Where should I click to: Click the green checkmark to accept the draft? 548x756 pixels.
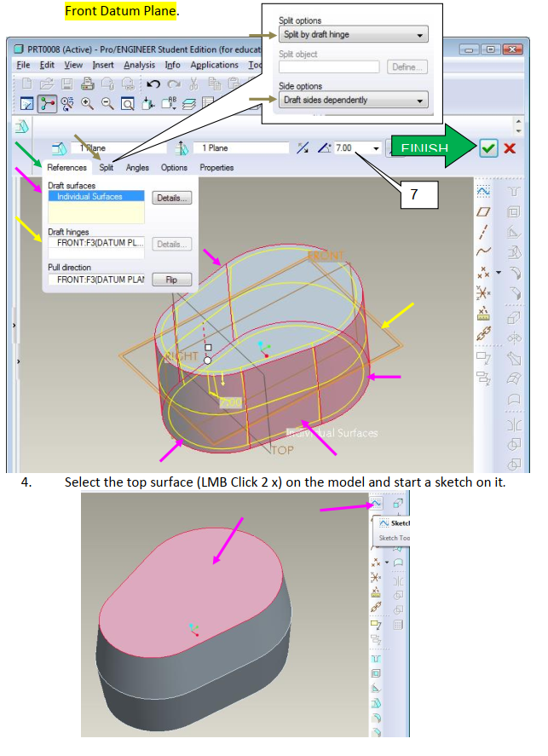[487, 148]
